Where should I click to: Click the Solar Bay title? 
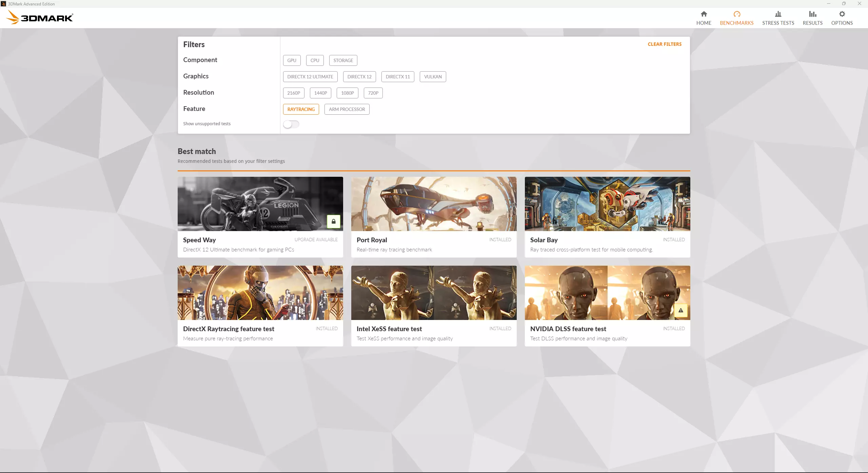pyautogui.click(x=544, y=240)
